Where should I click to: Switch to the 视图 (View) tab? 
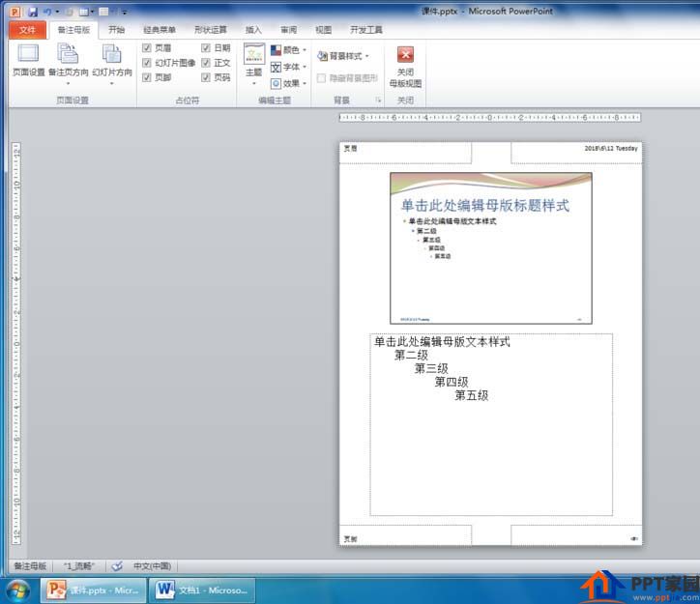click(324, 30)
